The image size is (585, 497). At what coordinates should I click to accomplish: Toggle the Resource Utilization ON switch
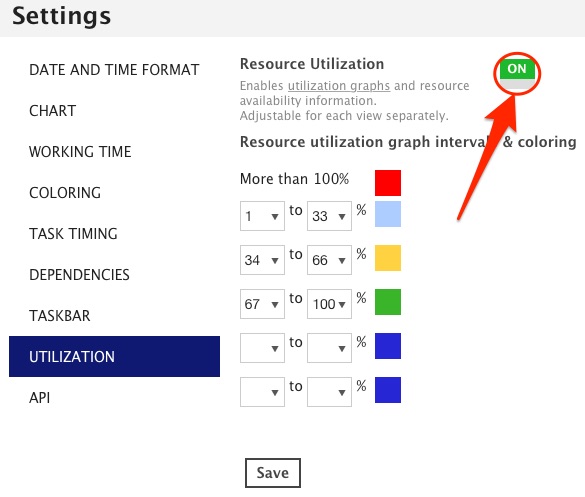tap(517, 73)
